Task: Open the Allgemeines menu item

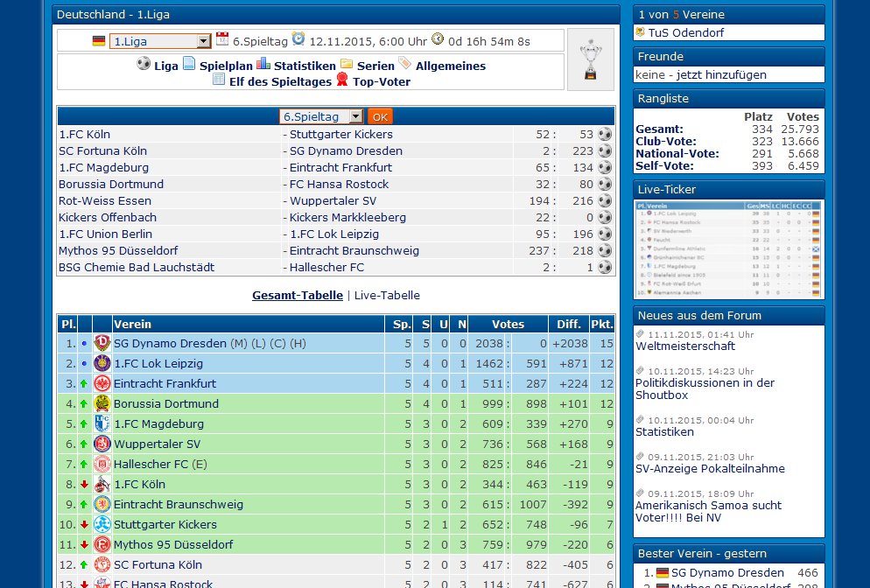Action: (x=451, y=66)
